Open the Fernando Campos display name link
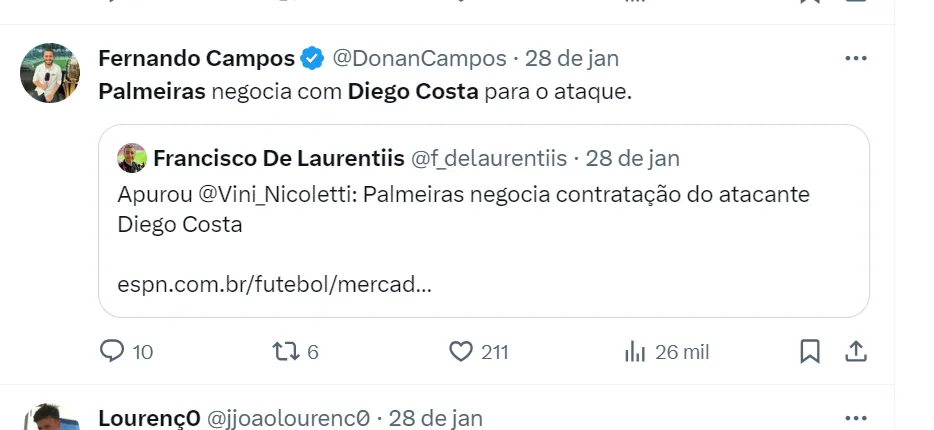 pos(196,58)
